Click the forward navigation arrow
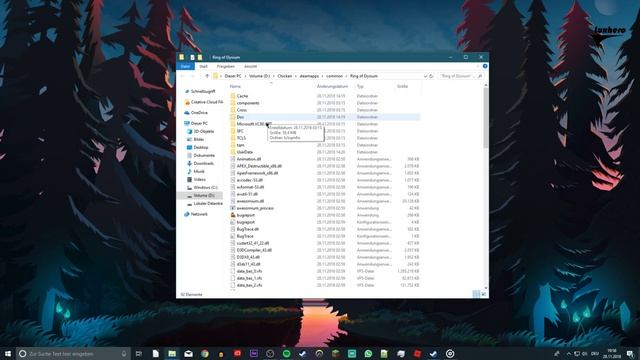Viewport: 640px width, 360px height. pos(192,76)
